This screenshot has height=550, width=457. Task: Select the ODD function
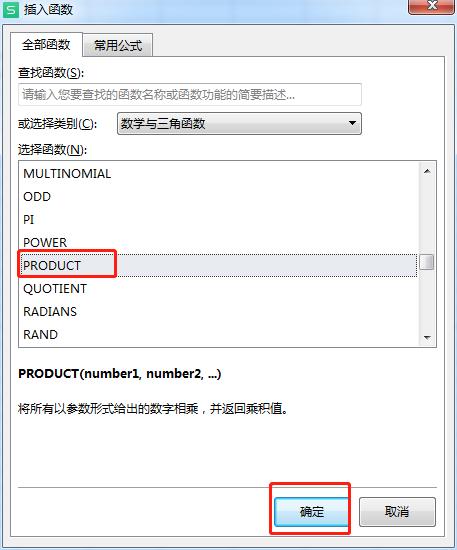(217, 196)
